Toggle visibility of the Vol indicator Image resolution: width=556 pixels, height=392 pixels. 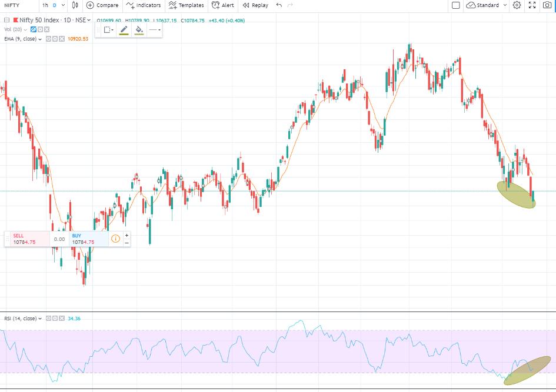(x=34, y=29)
